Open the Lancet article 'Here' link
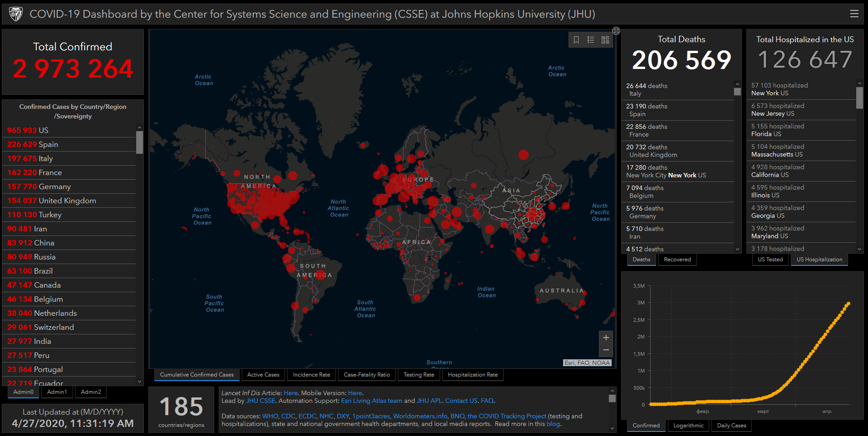The image size is (868, 436). (x=290, y=393)
